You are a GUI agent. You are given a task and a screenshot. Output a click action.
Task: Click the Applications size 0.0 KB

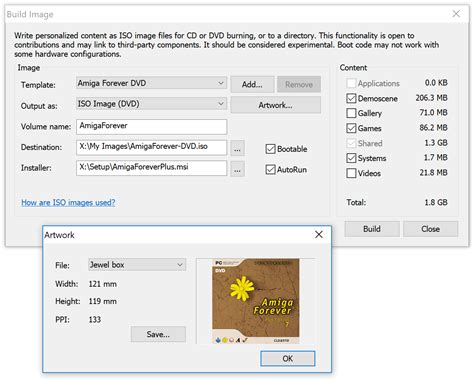tap(436, 82)
